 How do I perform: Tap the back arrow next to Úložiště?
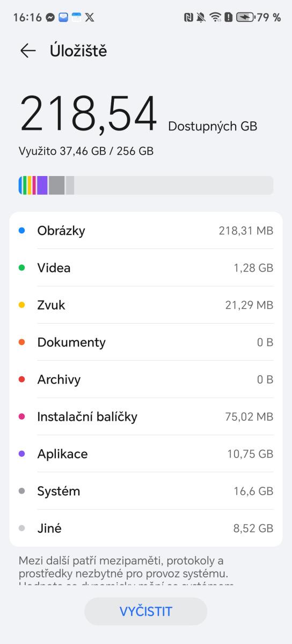[28, 51]
